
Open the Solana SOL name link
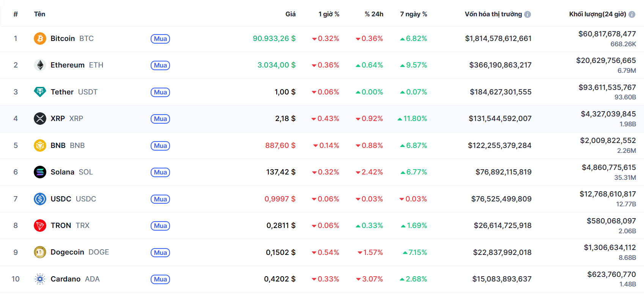pos(72,172)
